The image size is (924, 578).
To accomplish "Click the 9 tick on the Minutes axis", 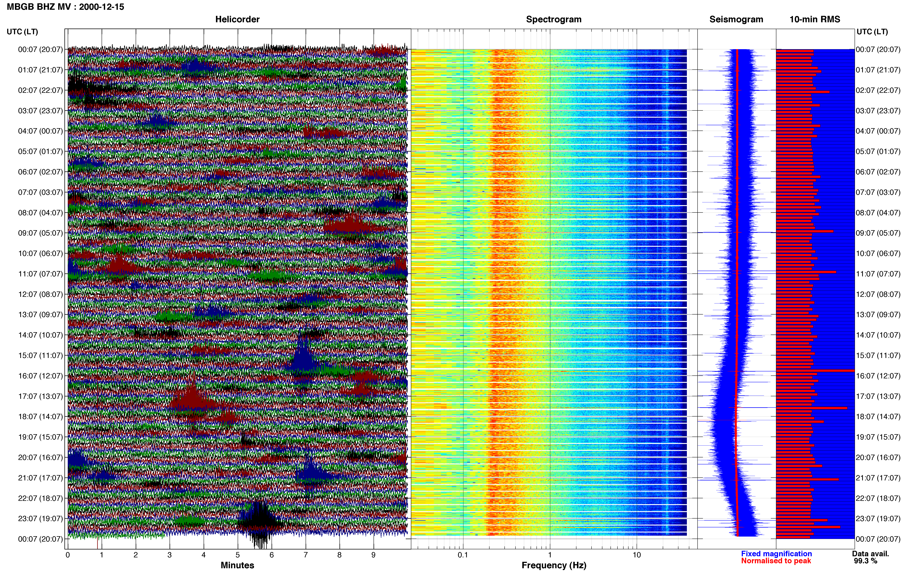I will pyautogui.click(x=373, y=555).
